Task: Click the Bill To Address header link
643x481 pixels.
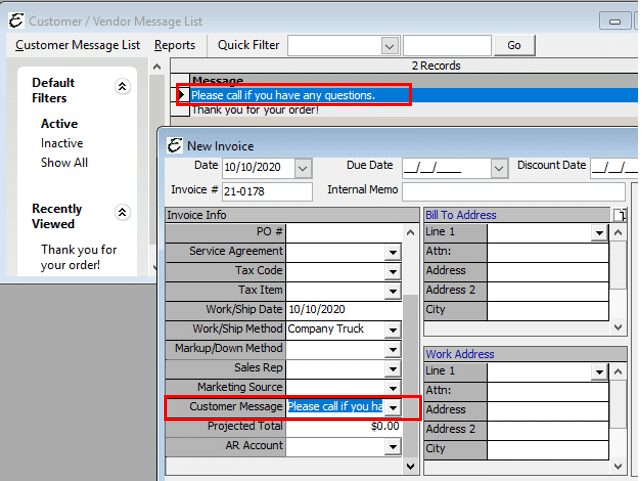Action: [x=461, y=215]
